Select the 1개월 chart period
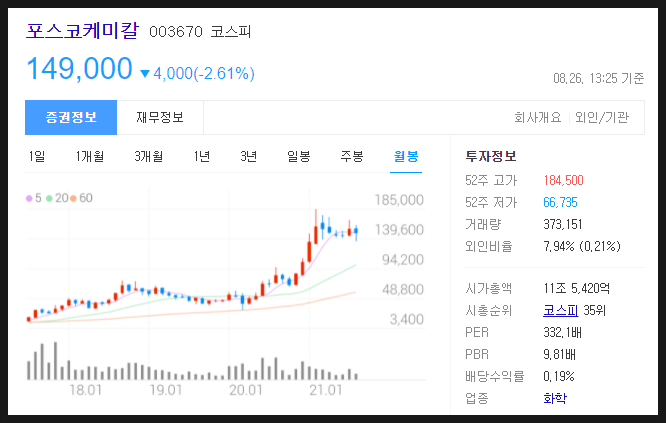 pos(90,156)
